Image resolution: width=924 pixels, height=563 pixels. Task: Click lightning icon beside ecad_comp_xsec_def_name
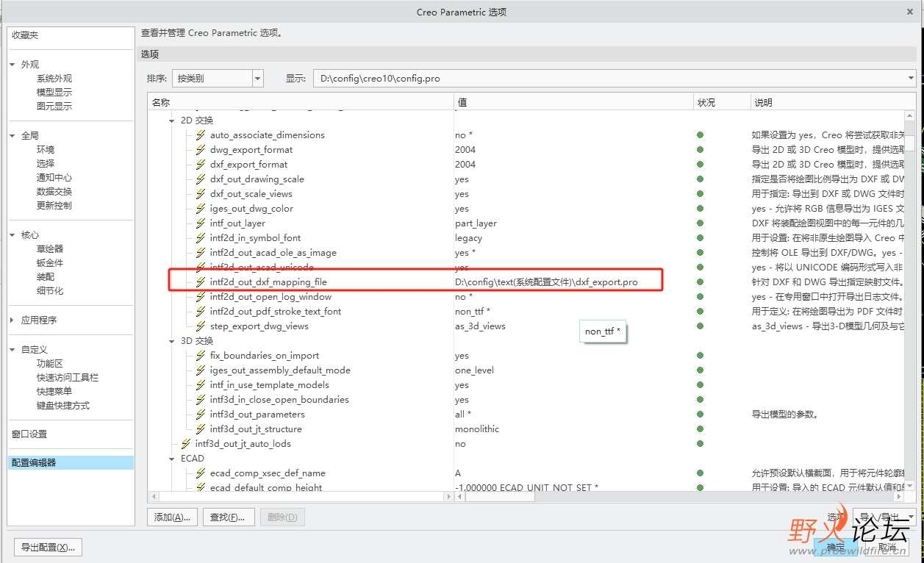201,473
